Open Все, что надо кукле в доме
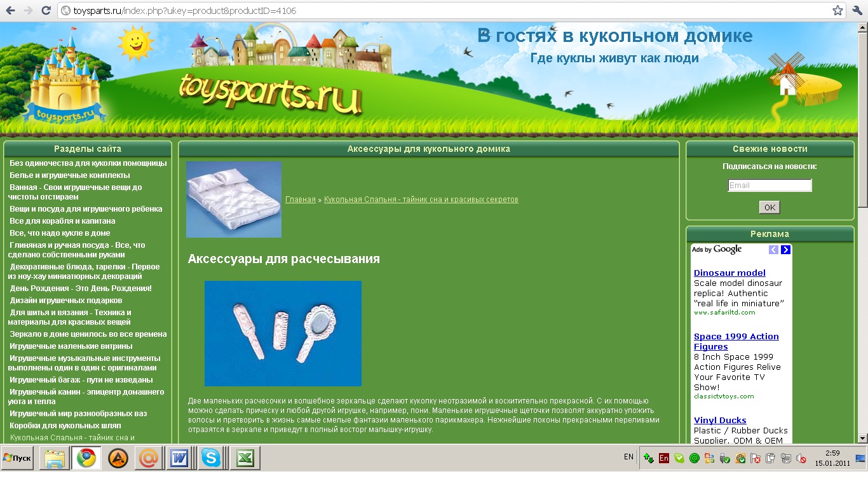This screenshot has height=488, width=868. click(x=60, y=233)
